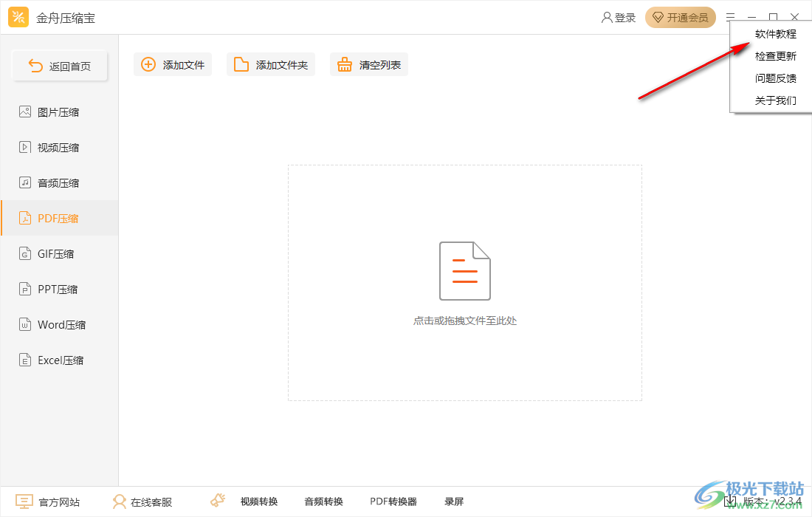Switch to 图片压缩 in sidebar
This screenshot has width=812, height=517.
pyautogui.click(x=58, y=112)
